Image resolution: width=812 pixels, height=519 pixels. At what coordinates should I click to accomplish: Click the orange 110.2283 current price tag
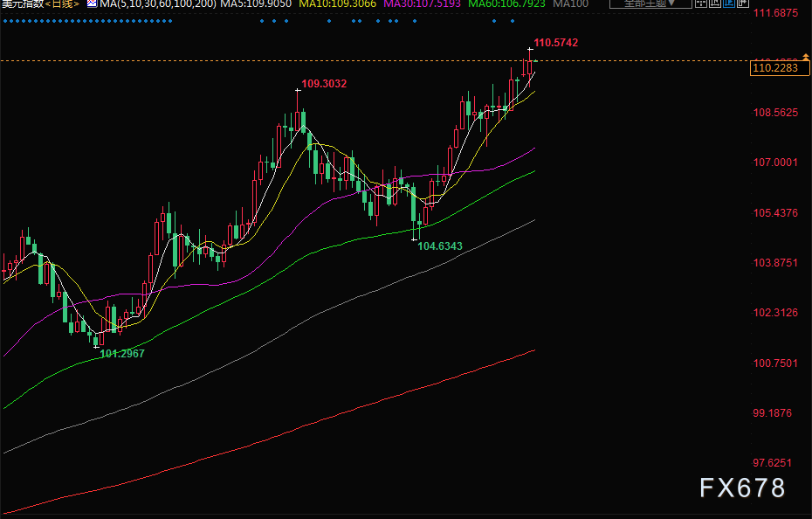[x=774, y=67]
